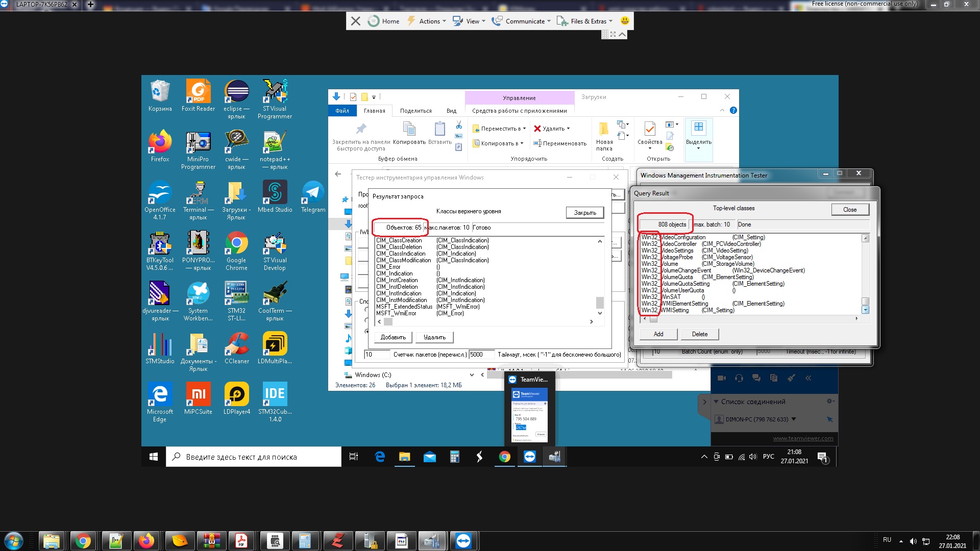Open the Files & Extras menu

(x=584, y=21)
